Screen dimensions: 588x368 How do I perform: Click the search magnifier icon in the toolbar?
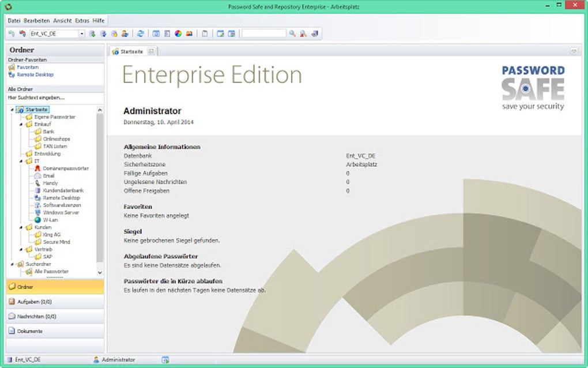pyautogui.click(x=293, y=33)
